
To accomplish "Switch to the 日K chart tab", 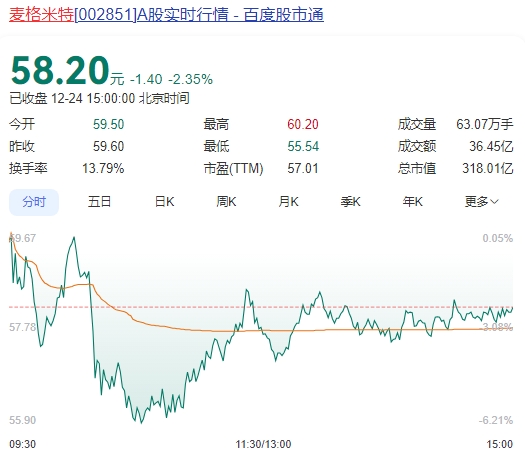I will (164, 202).
